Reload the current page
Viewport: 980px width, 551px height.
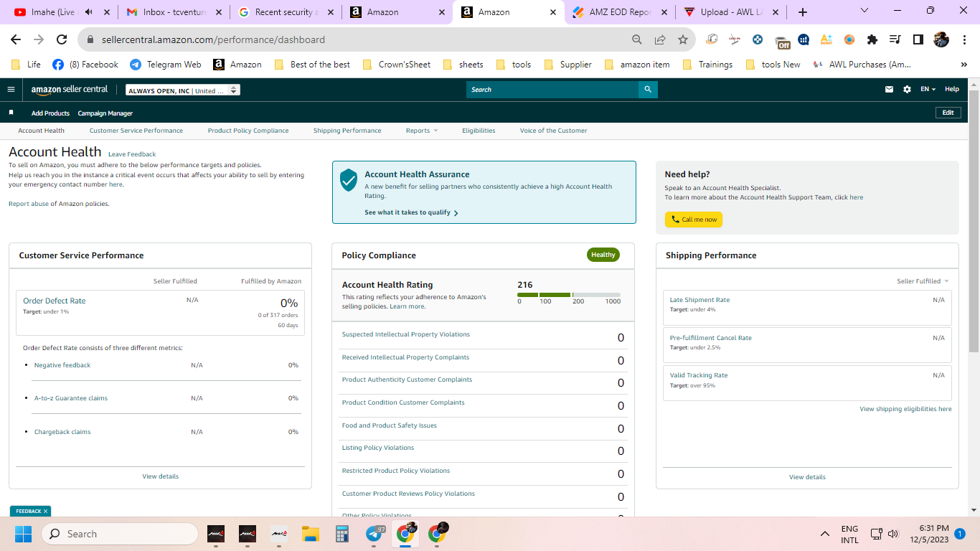tap(62, 39)
